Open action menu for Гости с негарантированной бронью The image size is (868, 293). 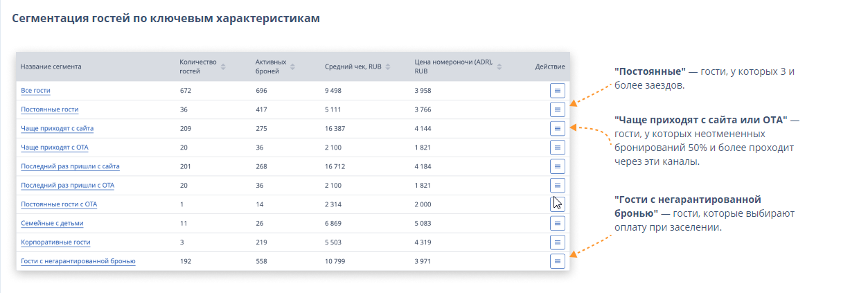(x=558, y=261)
